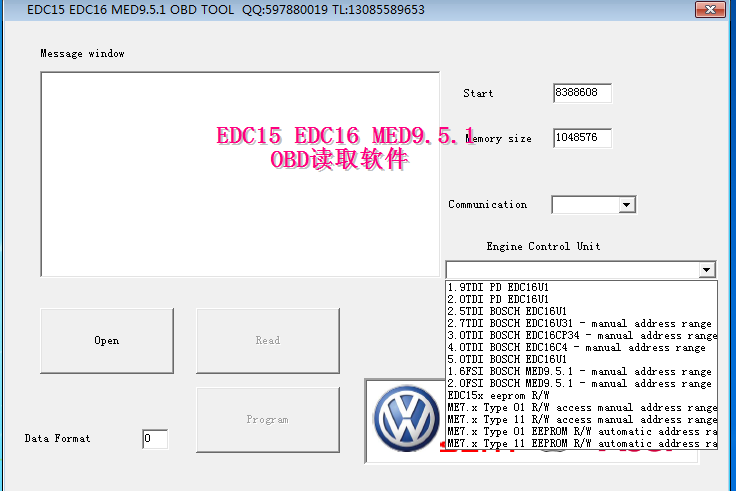Pick ME7.x Type 11 R/W access manual
The image size is (736, 491).
pyautogui.click(x=581, y=420)
